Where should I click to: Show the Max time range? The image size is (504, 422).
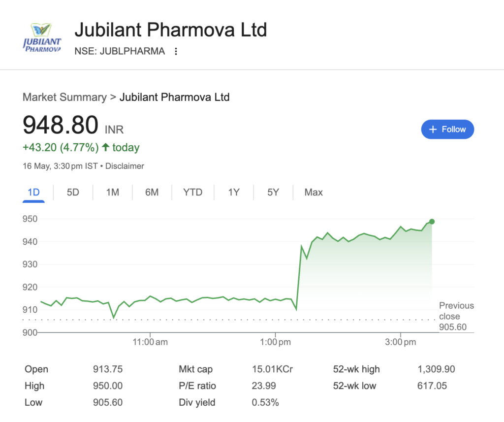(x=314, y=193)
